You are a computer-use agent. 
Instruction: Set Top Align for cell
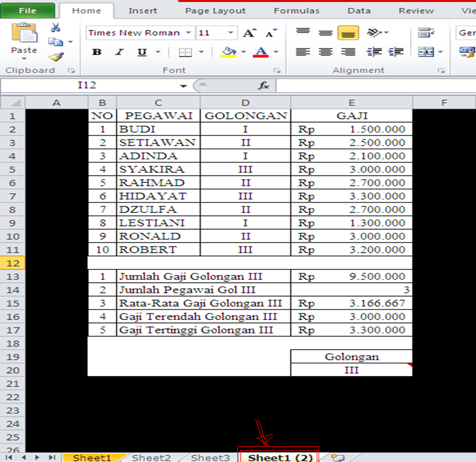303,32
